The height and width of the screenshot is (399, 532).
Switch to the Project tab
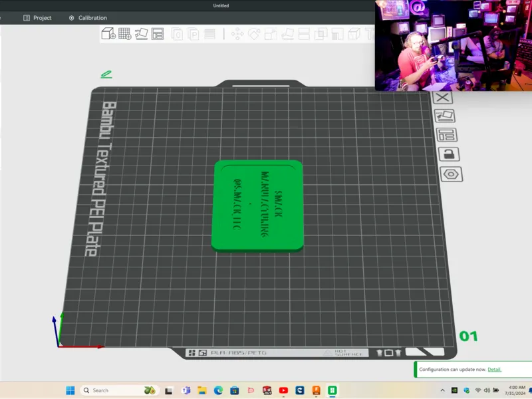tap(37, 18)
